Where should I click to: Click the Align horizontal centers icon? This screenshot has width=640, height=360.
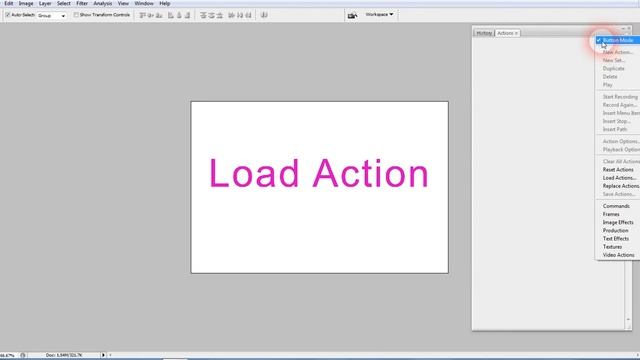click(x=179, y=16)
